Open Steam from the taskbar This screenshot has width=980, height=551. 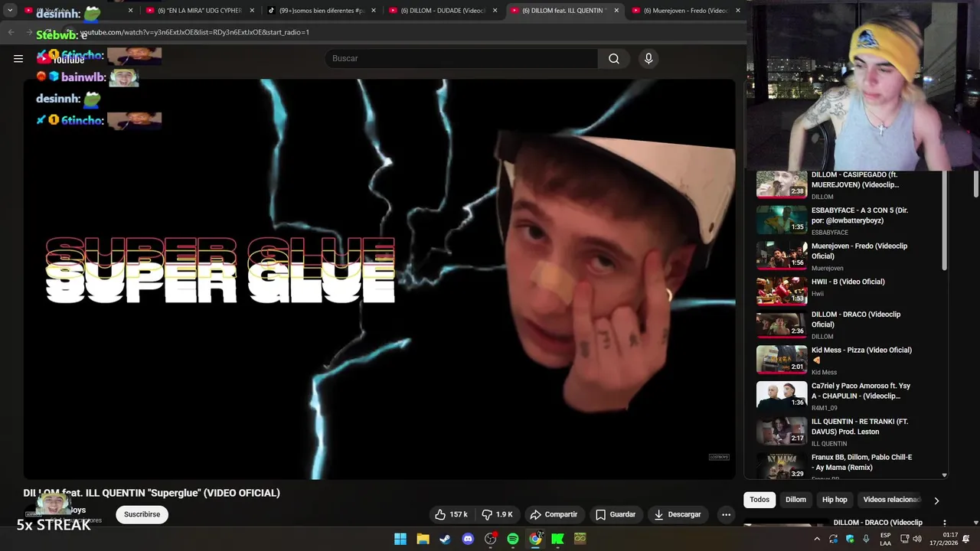click(445, 539)
